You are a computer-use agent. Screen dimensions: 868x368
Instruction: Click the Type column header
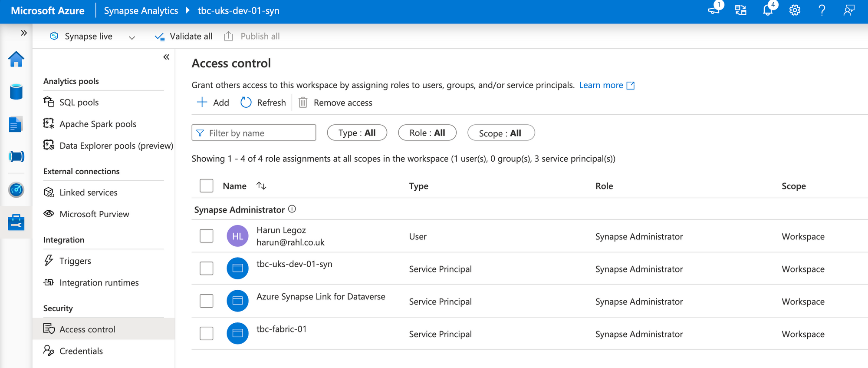click(419, 186)
